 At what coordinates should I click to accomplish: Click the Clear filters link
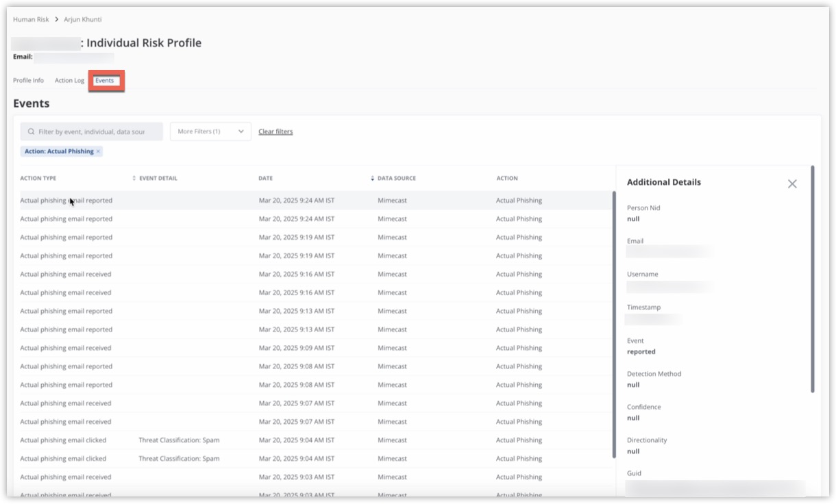pyautogui.click(x=275, y=131)
